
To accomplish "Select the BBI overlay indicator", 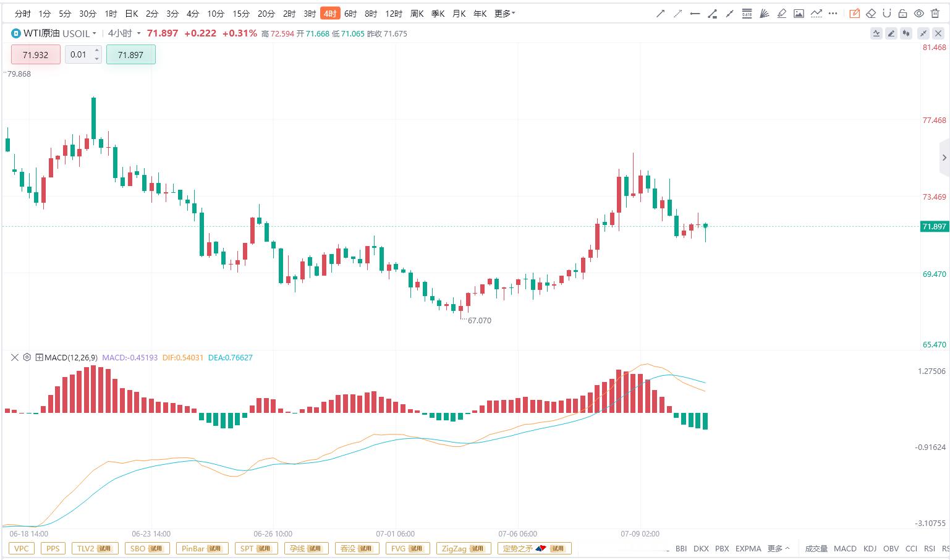I will click(x=681, y=548).
